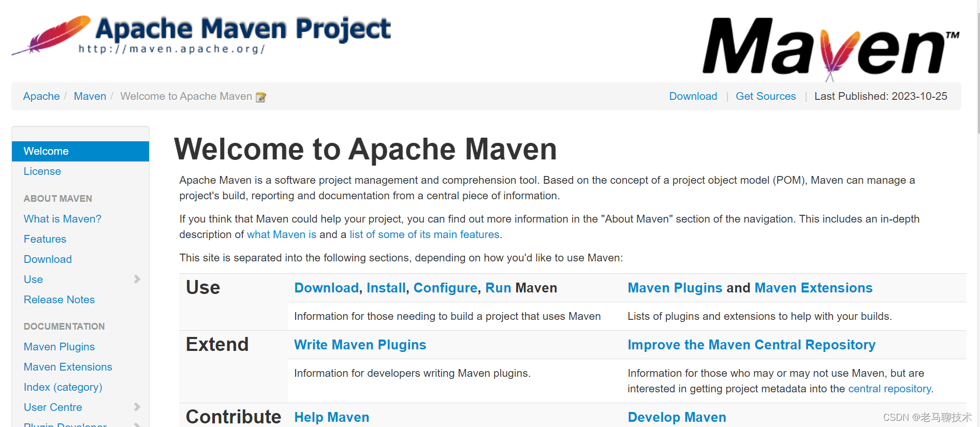980x427 pixels.
Task: Click the edit page pencil icon
Action: point(261,97)
